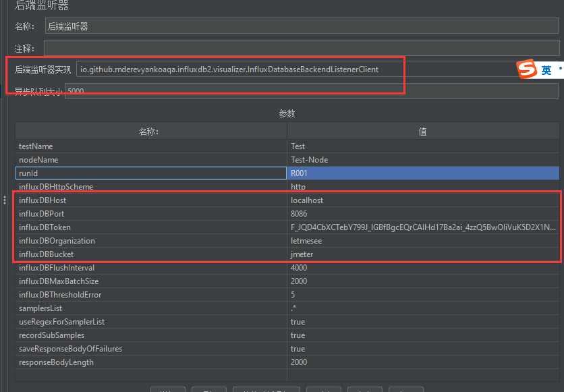564x392 pixels.
Task: Select the value cell reading Test-Node
Action: [424, 160]
